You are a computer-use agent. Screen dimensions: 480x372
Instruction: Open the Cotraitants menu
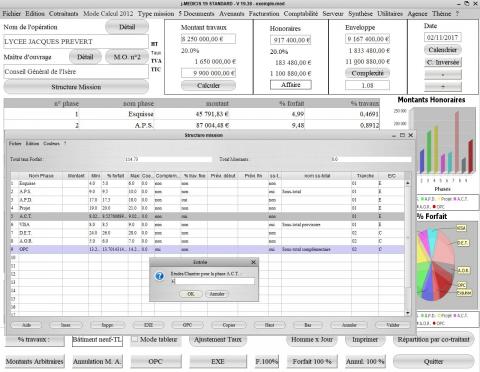(64, 14)
